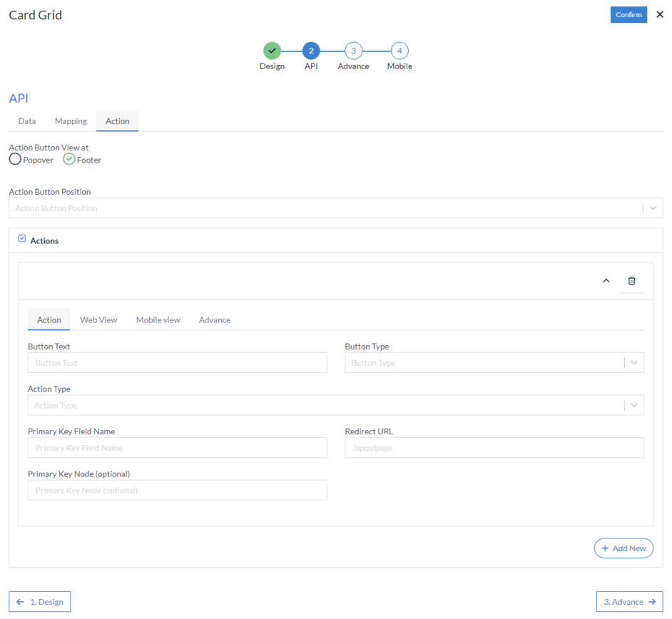Click the step 2 API stepper circle
Screen dimensions: 672x619
pos(311,51)
